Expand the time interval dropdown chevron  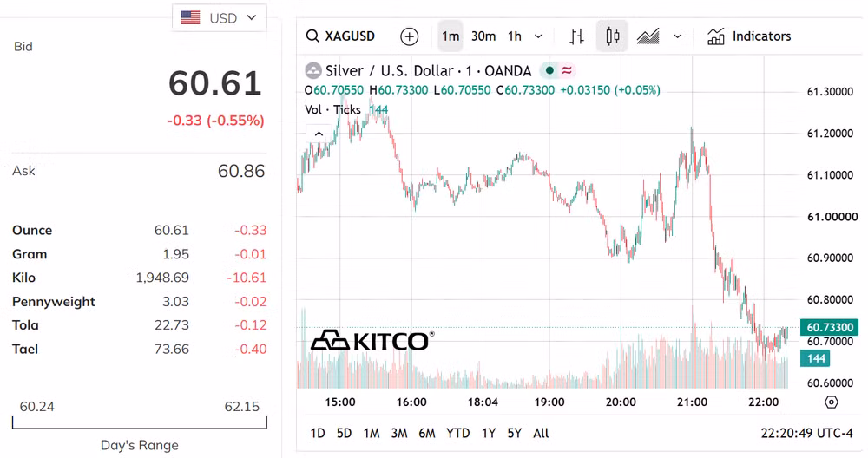tap(538, 36)
